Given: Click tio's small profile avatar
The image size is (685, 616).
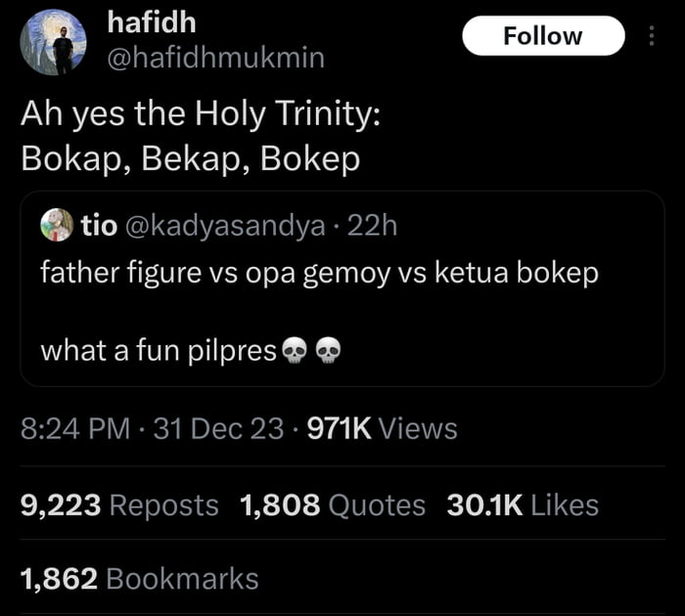Looking at the screenshot, I should tap(58, 226).
